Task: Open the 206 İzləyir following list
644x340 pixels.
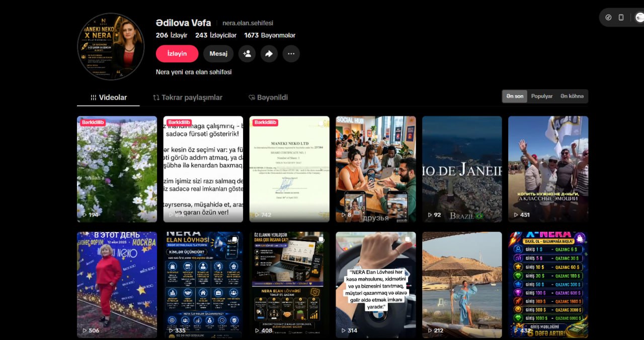Action: (172, 35)
